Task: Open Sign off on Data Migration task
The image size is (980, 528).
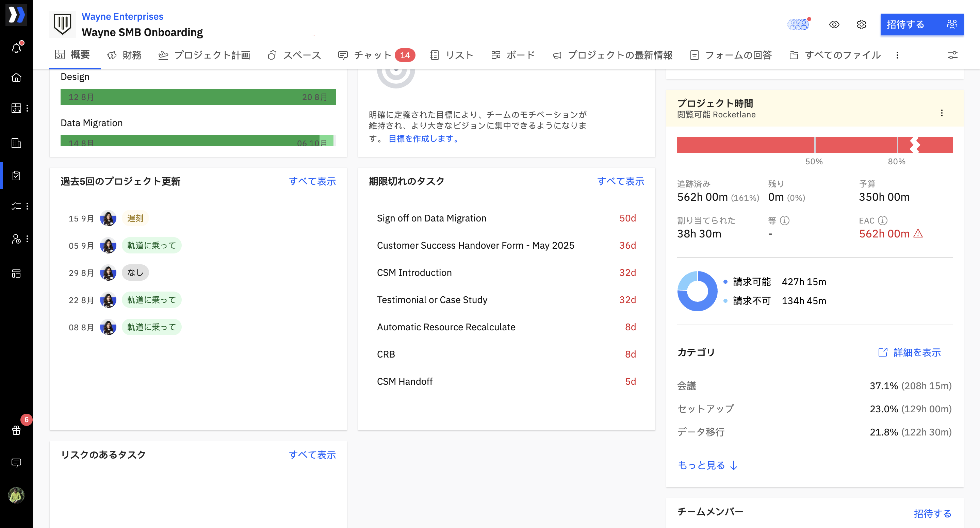Action: (431, 218)
